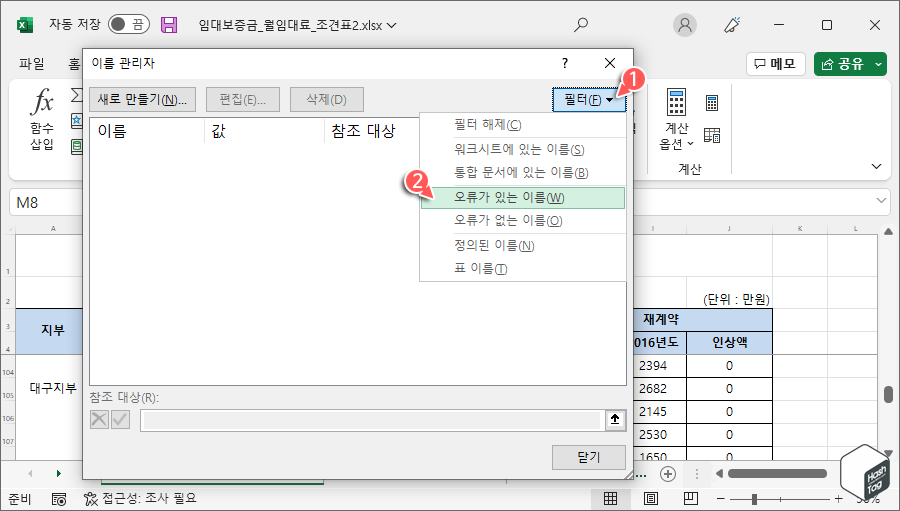Click the 공유 share button
This screenshot has height=511, width=900.
click(842, 64)
